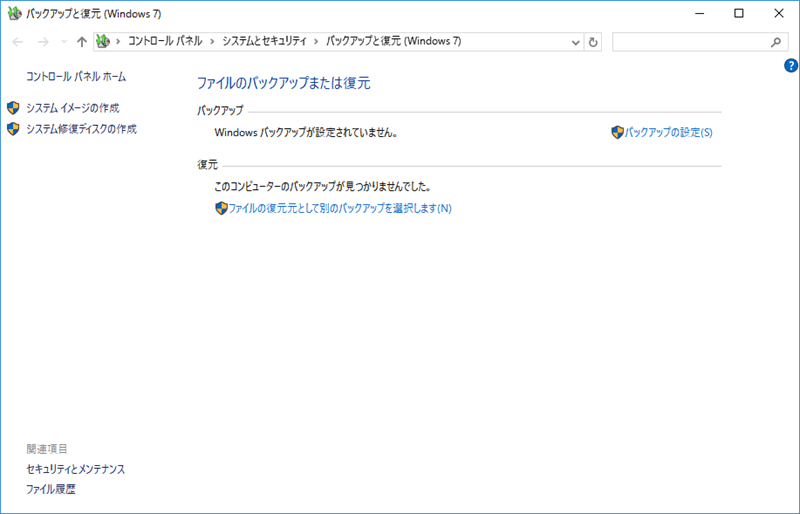
Task: Click the Windows バックアップが設定されていません text
Action: (306, 133)
